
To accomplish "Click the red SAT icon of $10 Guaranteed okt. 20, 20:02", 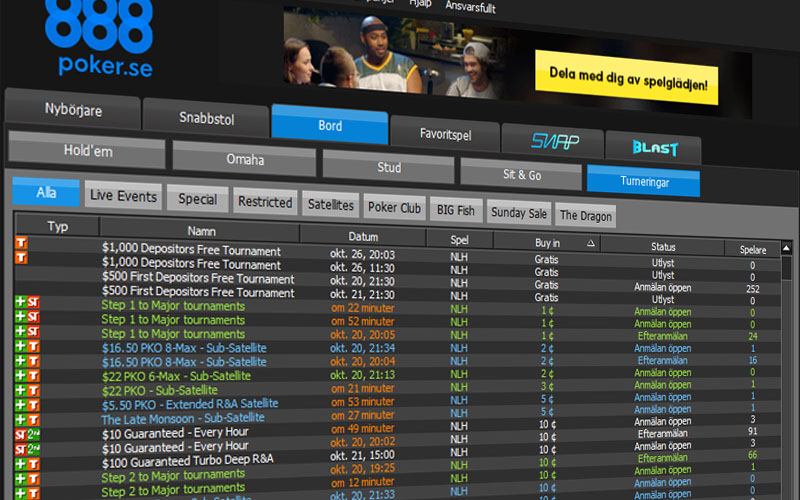I will (x=21, y=450).
